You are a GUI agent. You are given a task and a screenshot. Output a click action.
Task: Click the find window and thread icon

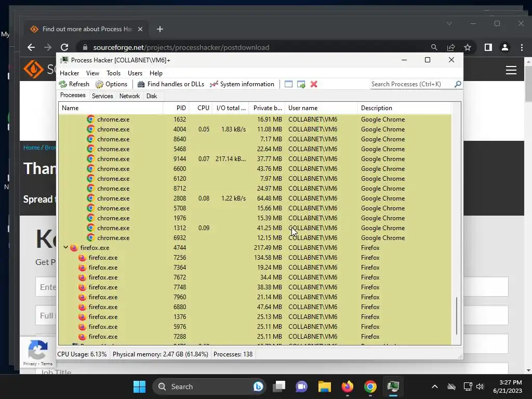coord(301,84)
